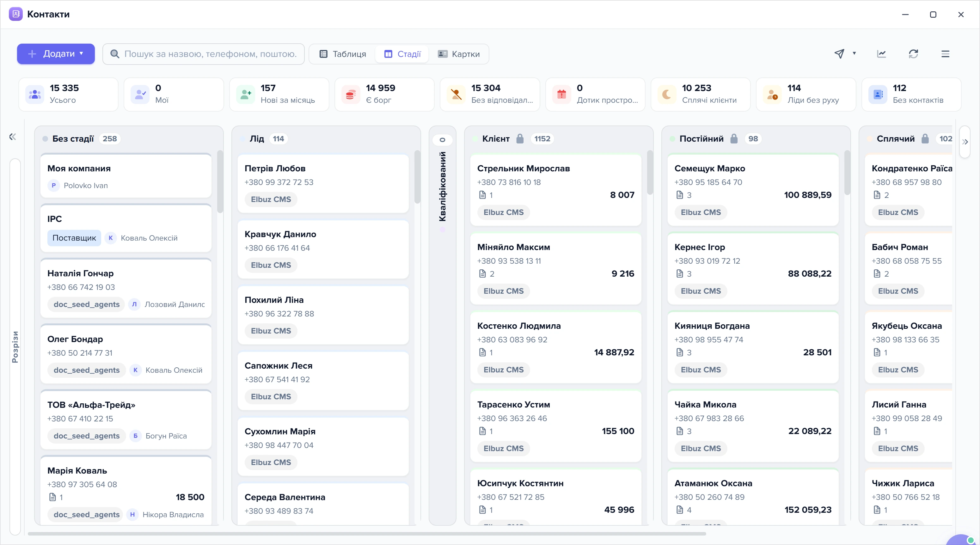
Task: Click the Сплячі клієнти moon icon
Action: [667, 94]
